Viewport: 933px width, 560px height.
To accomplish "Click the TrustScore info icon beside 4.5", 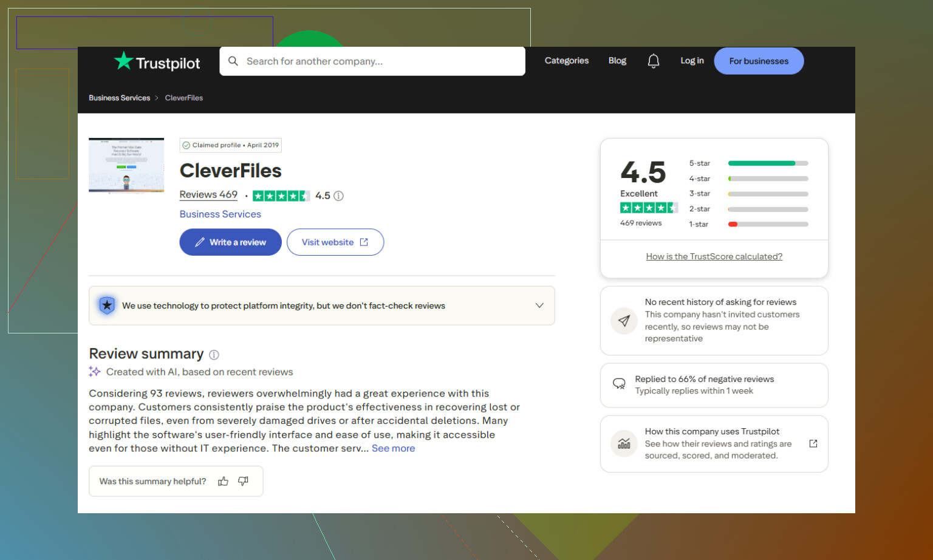I will (339, 196).
